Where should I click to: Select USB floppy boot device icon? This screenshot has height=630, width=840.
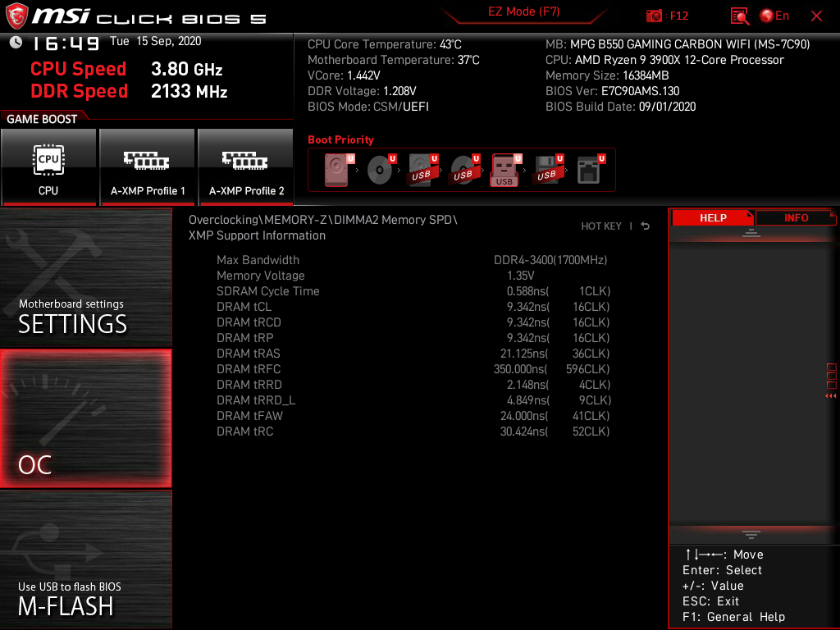pyautogui.click(x=548, y=170)
